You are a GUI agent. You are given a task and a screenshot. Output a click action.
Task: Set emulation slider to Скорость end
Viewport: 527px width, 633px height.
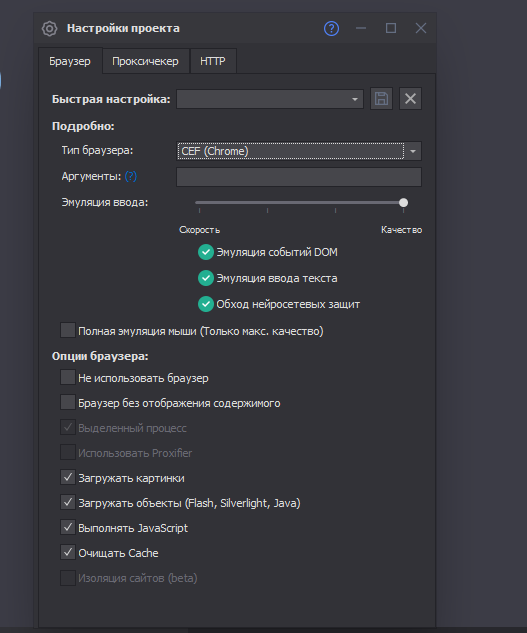pos(199,203)
